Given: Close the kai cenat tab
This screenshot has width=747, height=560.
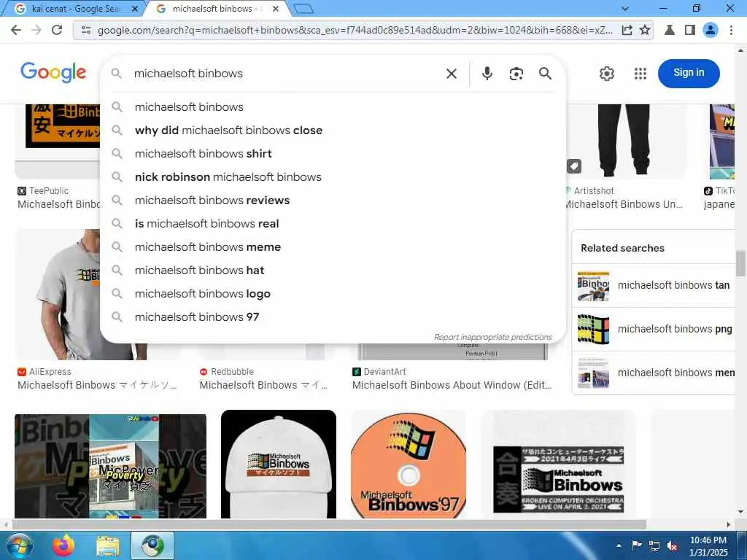Looking at the screenshot, I should coord(135,9).
